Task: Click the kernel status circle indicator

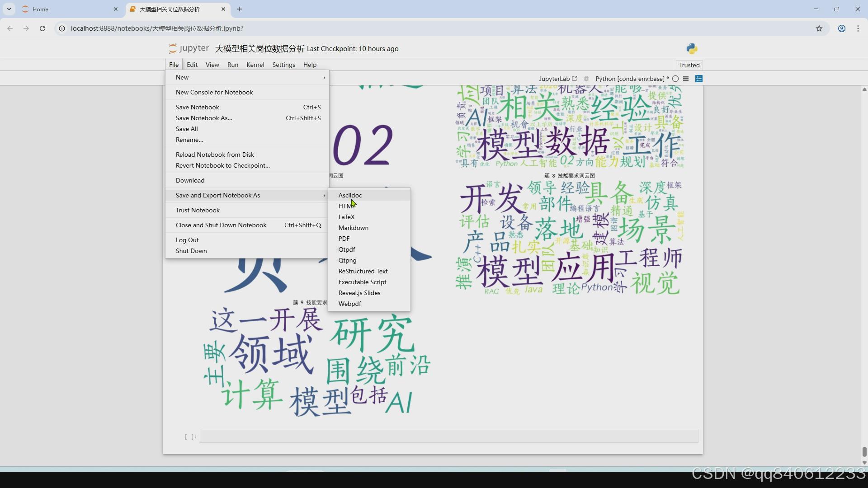Action: (x=675, y=79)
